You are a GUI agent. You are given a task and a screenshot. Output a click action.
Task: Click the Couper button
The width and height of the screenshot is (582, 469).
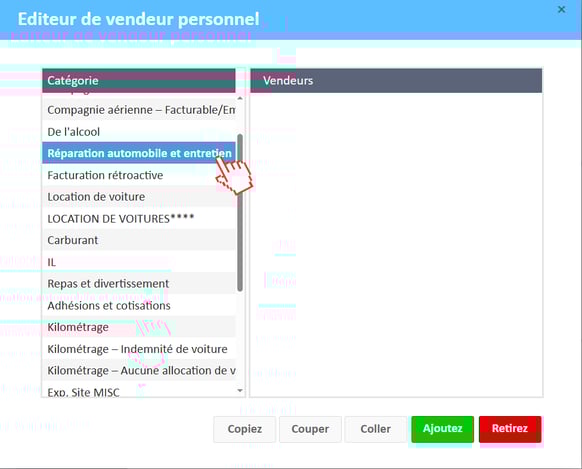point(310,429)
